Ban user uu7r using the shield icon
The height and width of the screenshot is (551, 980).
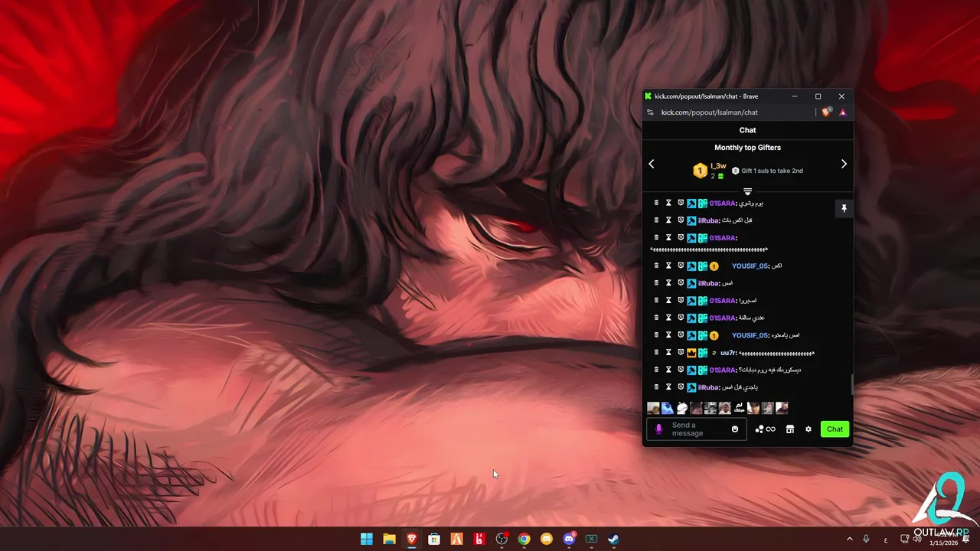(681, 353)
